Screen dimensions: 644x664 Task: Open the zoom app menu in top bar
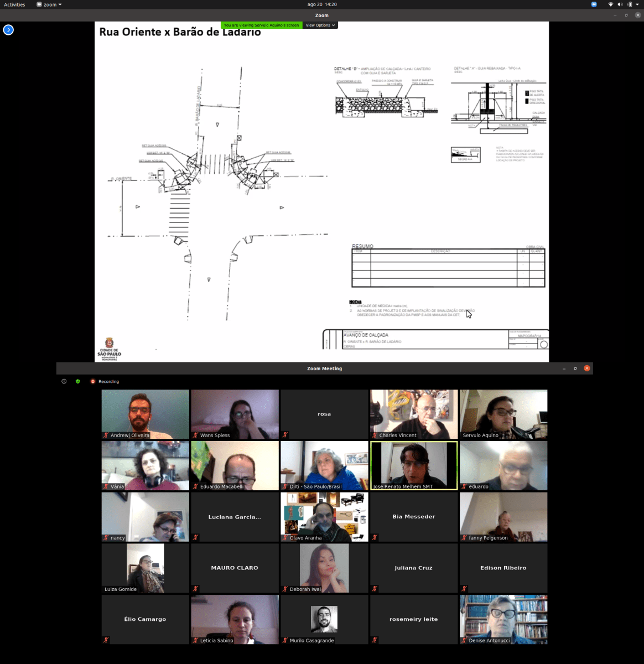click(49, 4)
